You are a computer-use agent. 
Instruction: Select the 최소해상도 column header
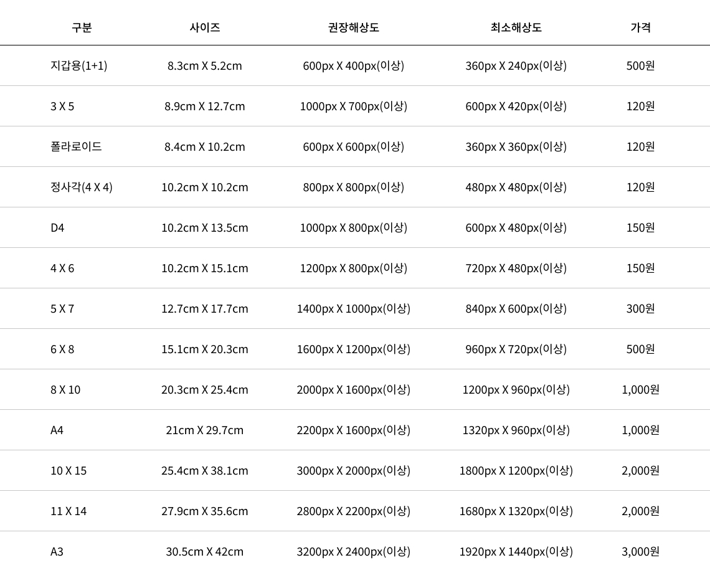tap(516, 27)
